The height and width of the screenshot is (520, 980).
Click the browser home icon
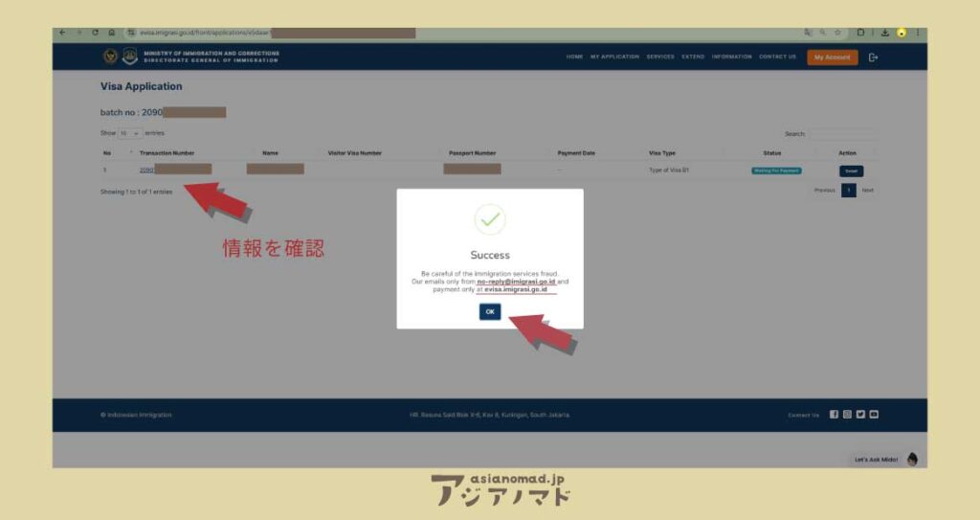112,33
